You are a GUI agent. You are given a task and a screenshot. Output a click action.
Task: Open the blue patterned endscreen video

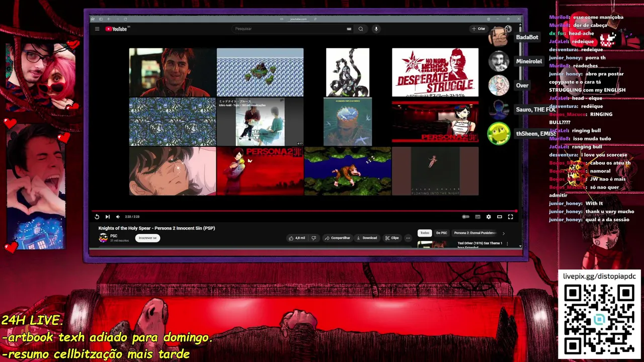(x=173, y=122)
